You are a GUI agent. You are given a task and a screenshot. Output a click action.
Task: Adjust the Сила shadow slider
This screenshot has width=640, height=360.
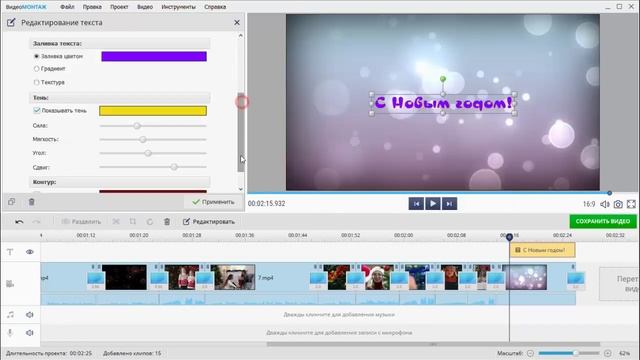[x=137, y=126]
